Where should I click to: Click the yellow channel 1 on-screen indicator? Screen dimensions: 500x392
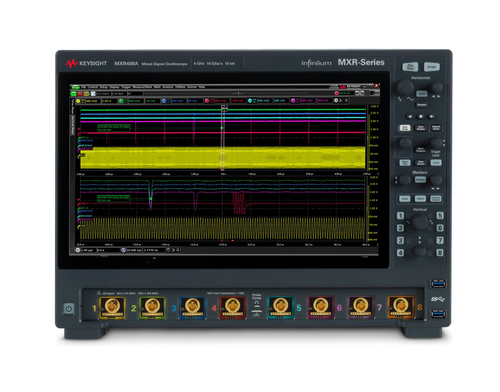[78, 101]
